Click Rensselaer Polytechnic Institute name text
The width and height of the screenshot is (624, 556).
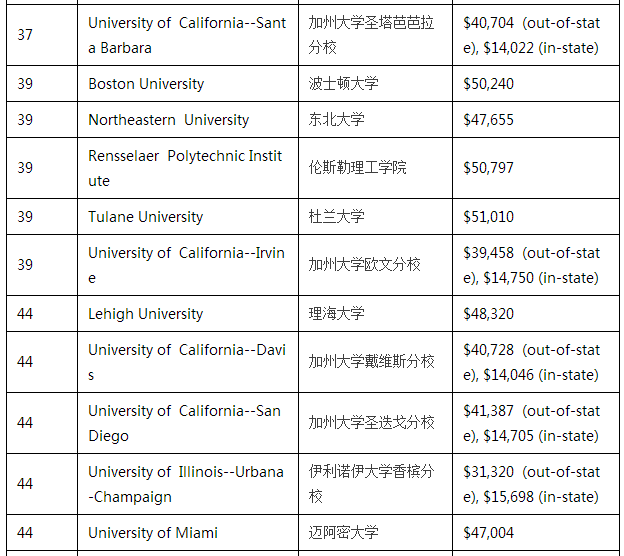pos(185,168)
